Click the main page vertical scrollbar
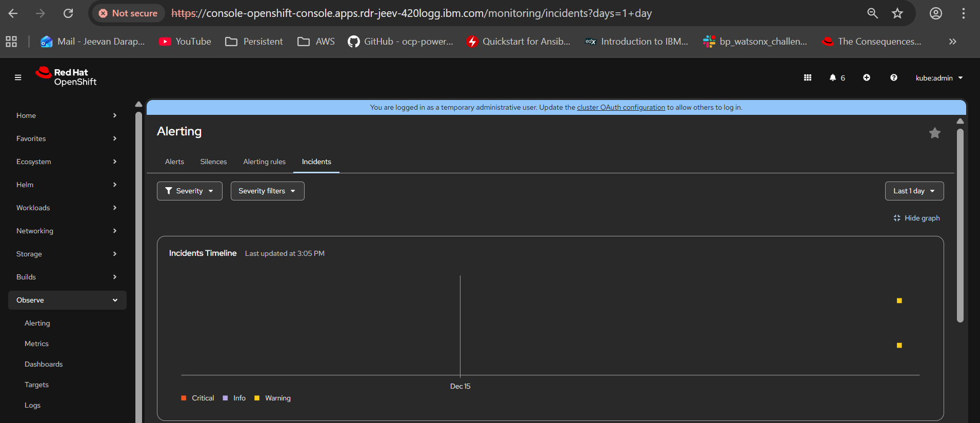The image size is (980, 423). click(960, 225)
